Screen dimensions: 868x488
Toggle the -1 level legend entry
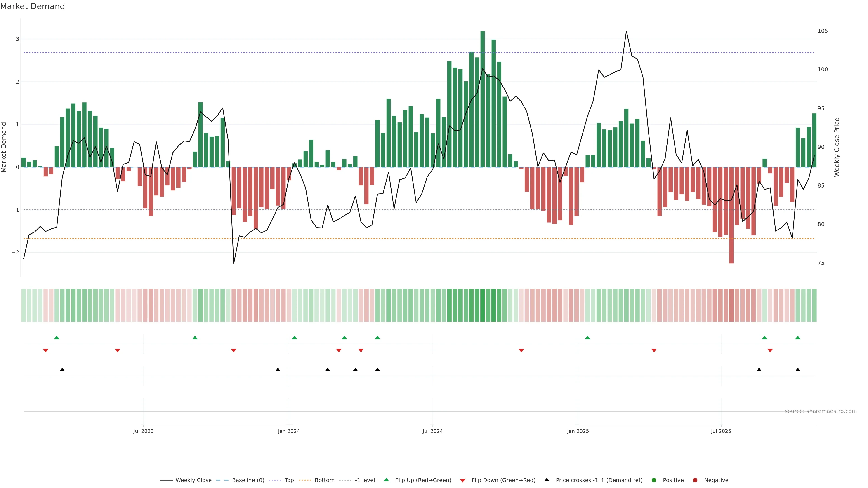(x=365, y=480)
